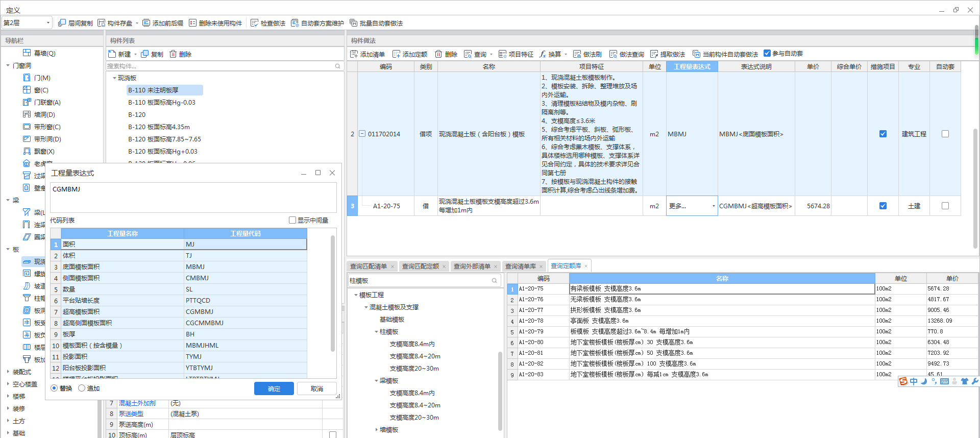Close the 查询匹配清单 tab

pyautogui.click(x=393, y=266)
